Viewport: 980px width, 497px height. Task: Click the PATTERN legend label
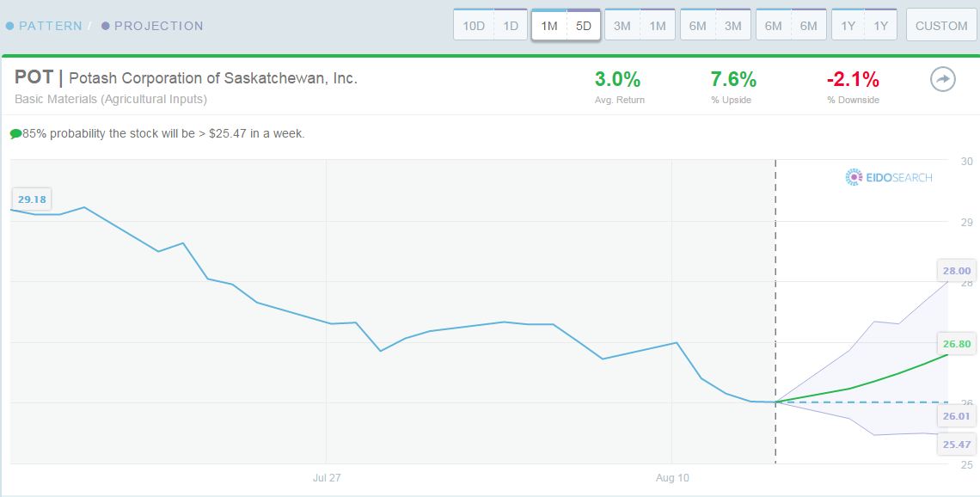point(51,27)
